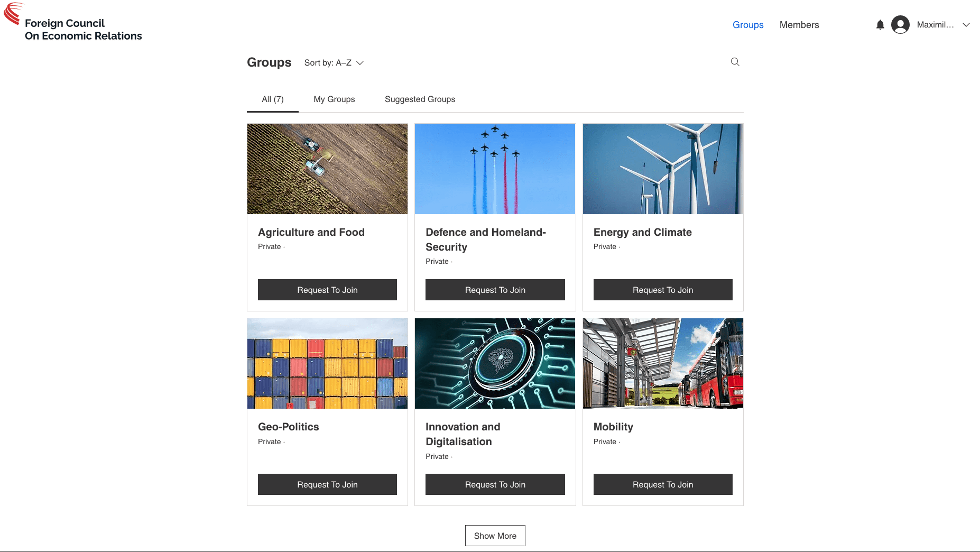Open the Defence jets thumbnail image
The width and height of the screenshot is (980, 552).
(495, 169)
